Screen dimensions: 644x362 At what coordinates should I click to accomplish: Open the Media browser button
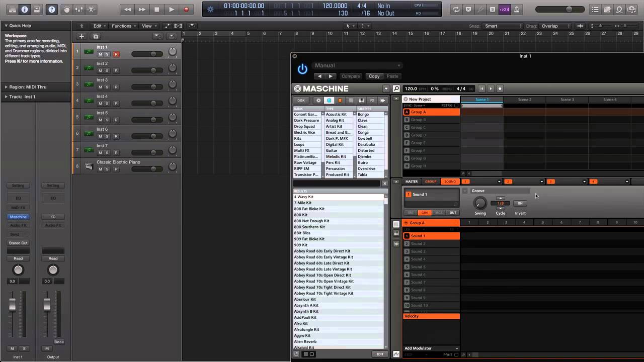tap(631, 9)
